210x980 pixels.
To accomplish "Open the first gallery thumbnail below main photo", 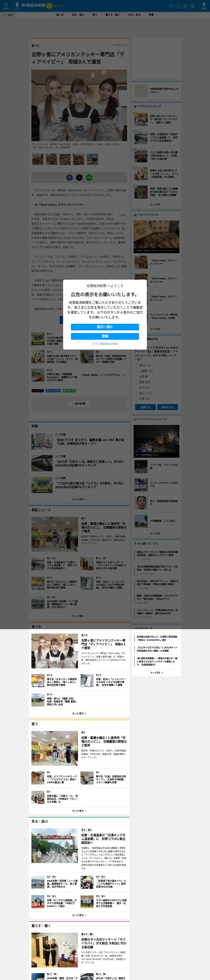I will click(x=38, y=159).
